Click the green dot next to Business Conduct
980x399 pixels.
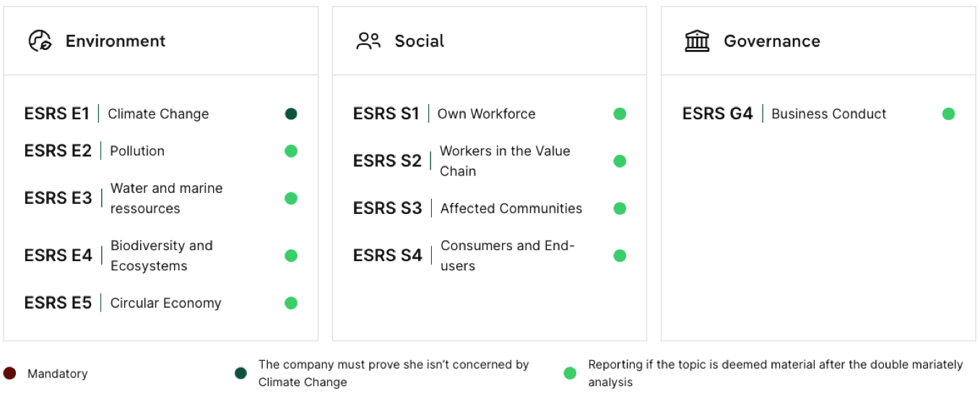949,113
